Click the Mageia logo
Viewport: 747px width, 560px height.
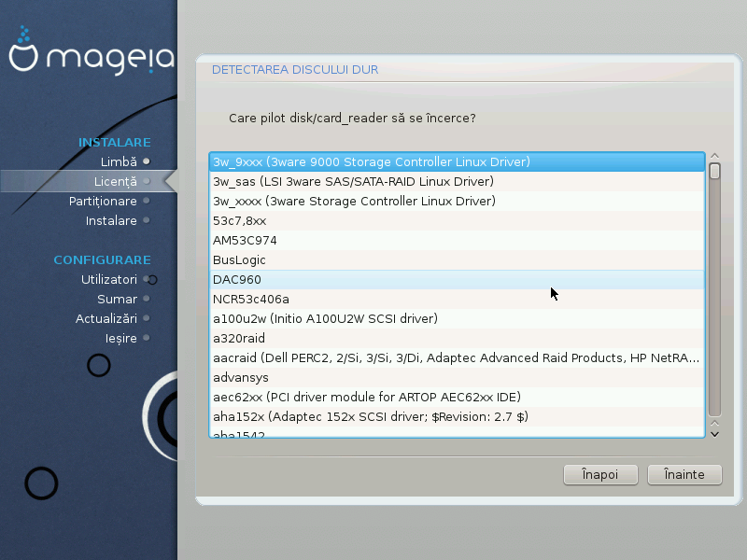(92, 51)
